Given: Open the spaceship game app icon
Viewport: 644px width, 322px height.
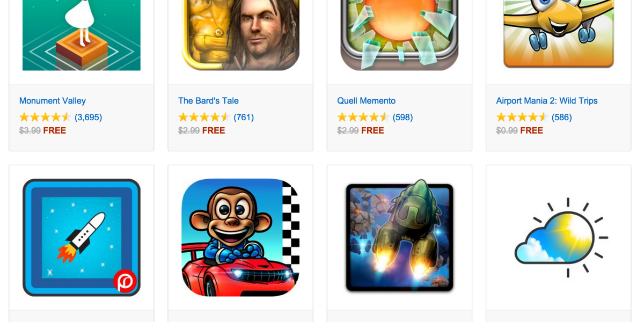Looking at the screenshot, I should tap(399, 237).
